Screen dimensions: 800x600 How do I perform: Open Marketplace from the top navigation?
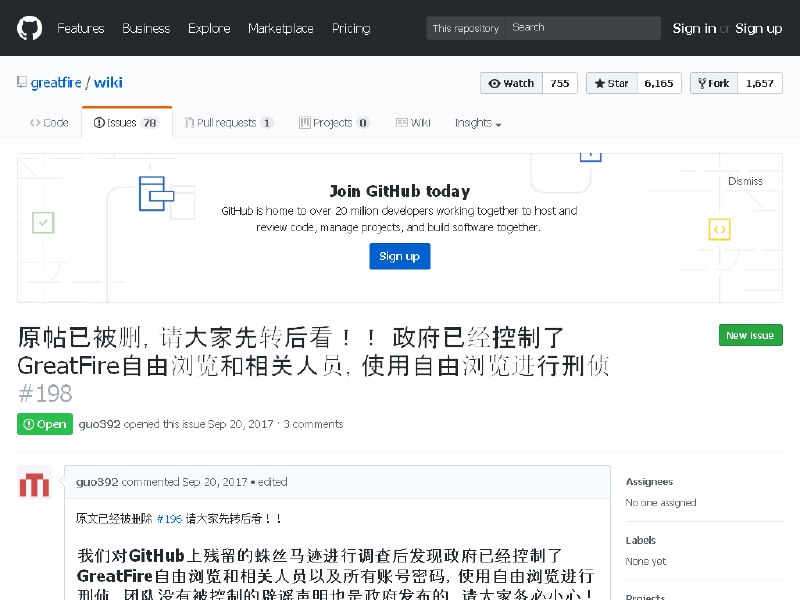[281, 29]
